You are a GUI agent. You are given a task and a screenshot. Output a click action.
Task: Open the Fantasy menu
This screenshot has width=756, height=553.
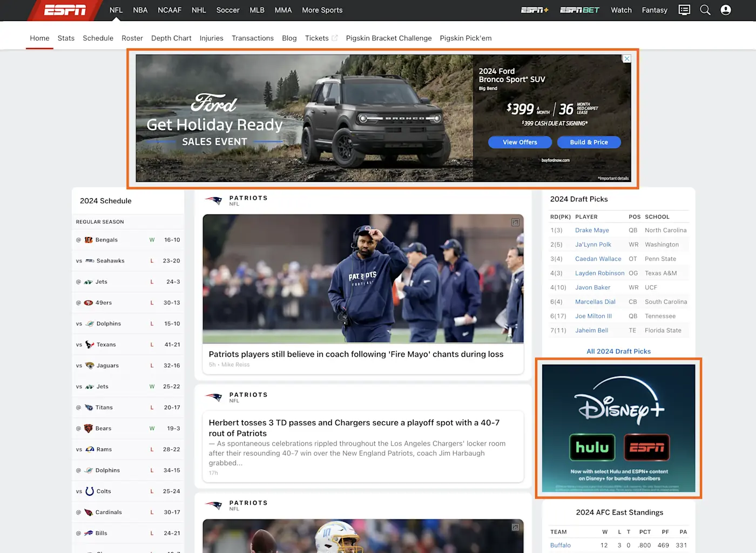[x=654, y=10]
